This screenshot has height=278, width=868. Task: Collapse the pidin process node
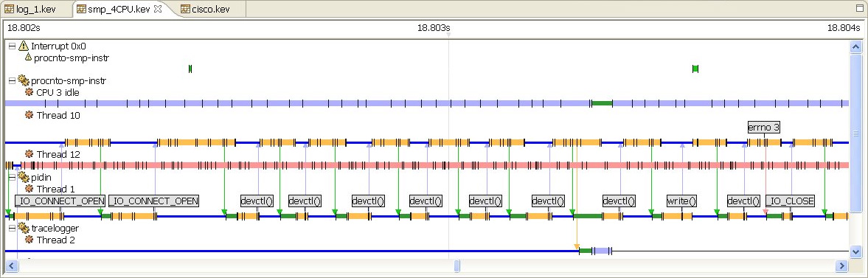click(12, 177)
